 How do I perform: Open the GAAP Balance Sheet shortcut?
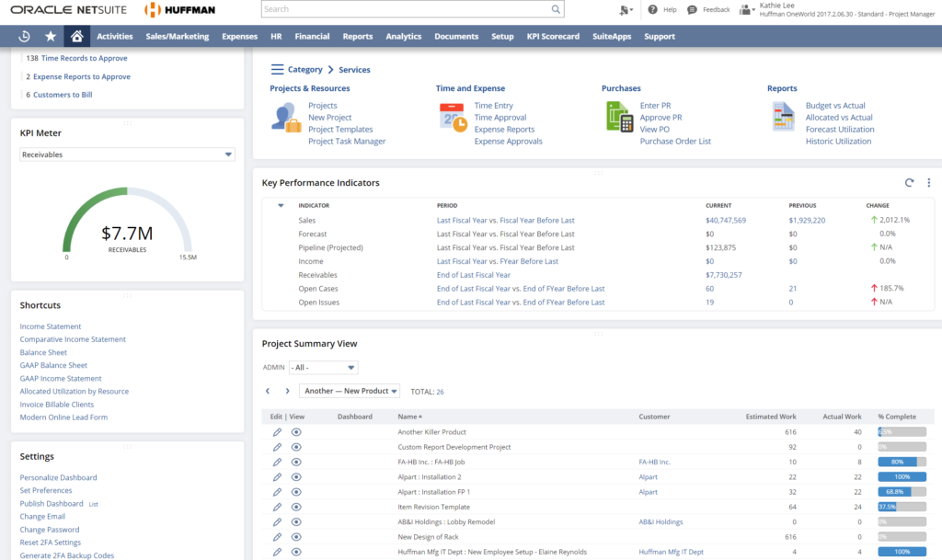[53, 366]
